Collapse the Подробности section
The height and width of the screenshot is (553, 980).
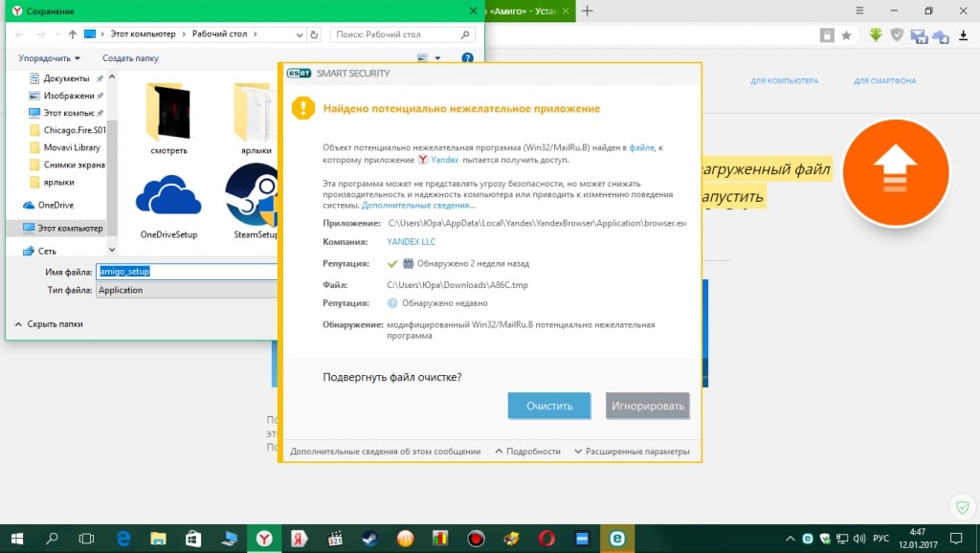527,452
